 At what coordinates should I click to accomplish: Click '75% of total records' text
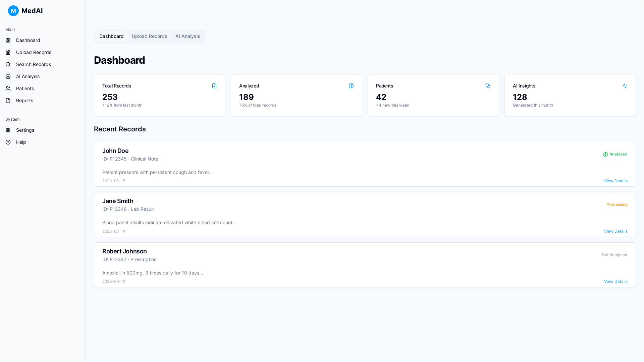coord(258,105)
